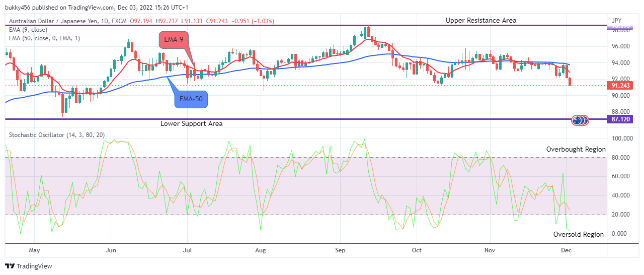
Task: Click the Nov label on the time axis
Action: [490, 250]
